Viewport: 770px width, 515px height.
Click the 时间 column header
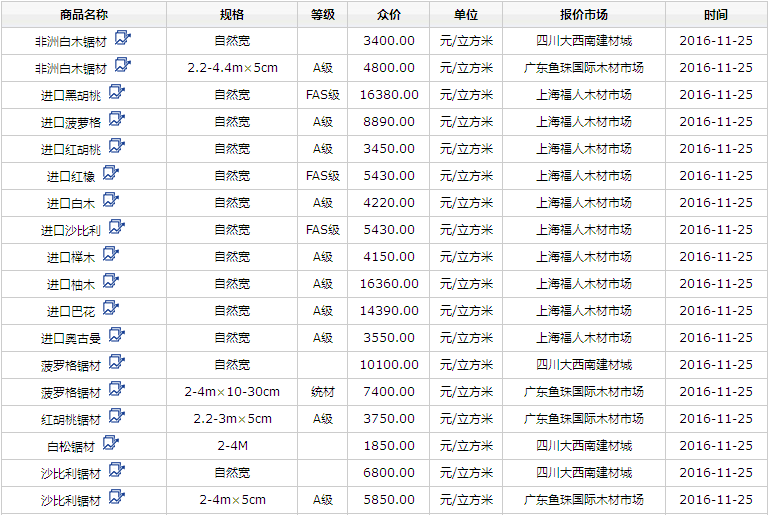tap(716, 15)
